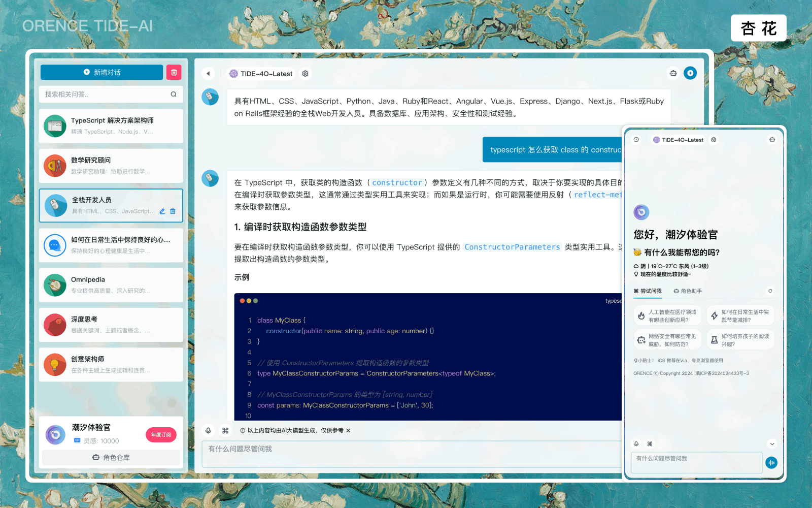Click the mobile panel message input box

tap(696, 462)
